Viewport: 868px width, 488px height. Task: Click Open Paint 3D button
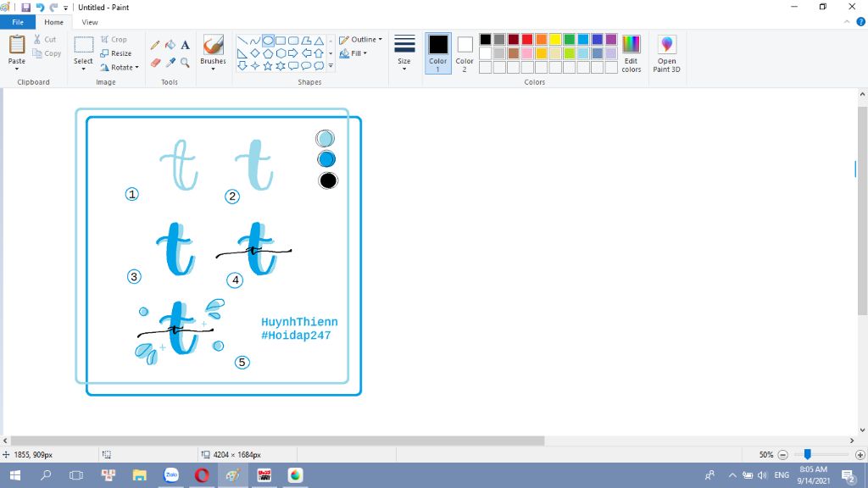(x=666, y=53)
